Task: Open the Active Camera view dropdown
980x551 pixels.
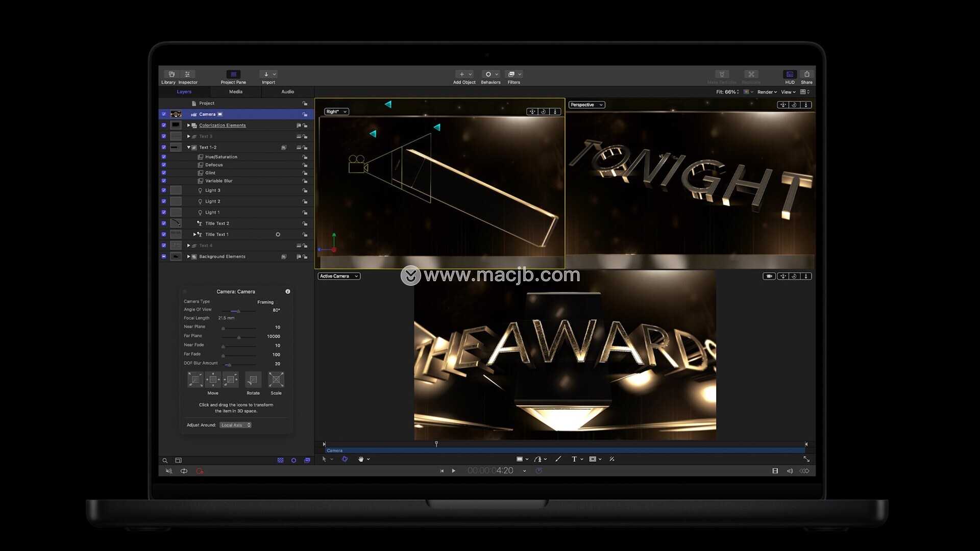Action: (339, 276)
